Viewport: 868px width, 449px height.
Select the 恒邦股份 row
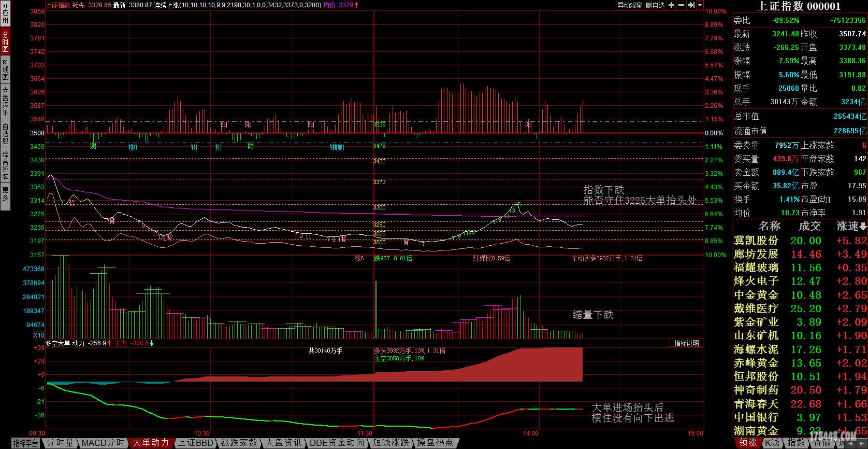[x=800, y=376]
